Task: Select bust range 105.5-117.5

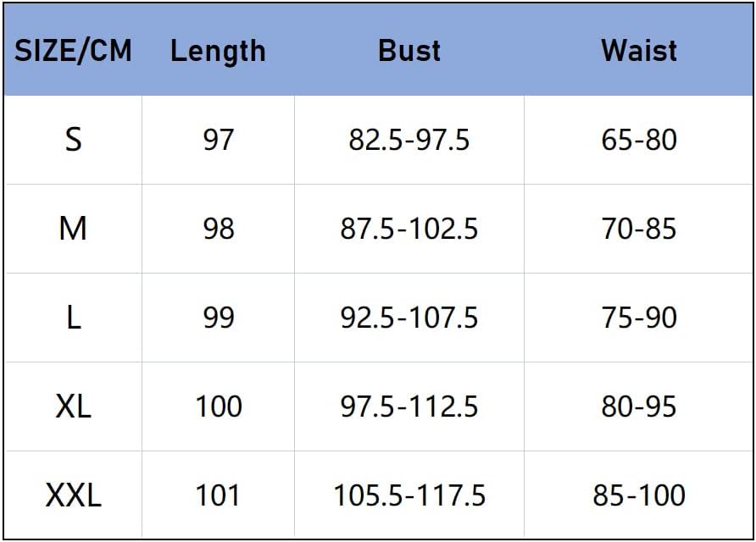Action: [x=409, y=495]
